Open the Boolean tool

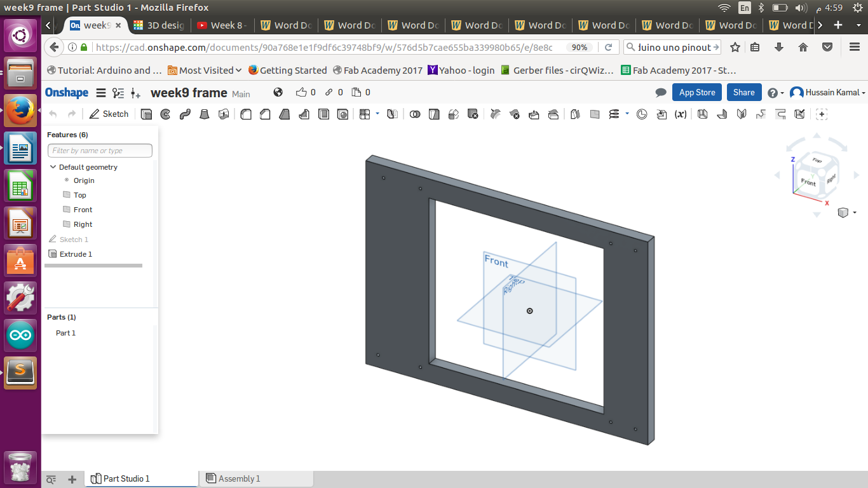click(415, 114)
